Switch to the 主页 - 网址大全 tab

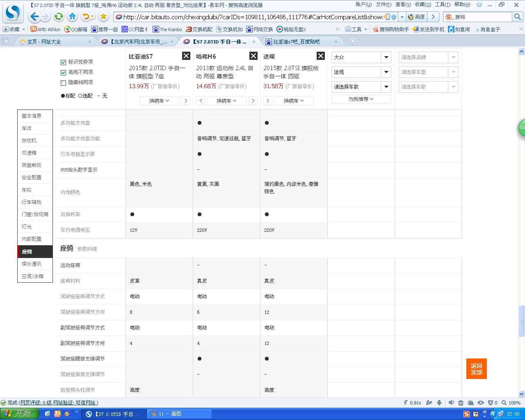[55, 41]
